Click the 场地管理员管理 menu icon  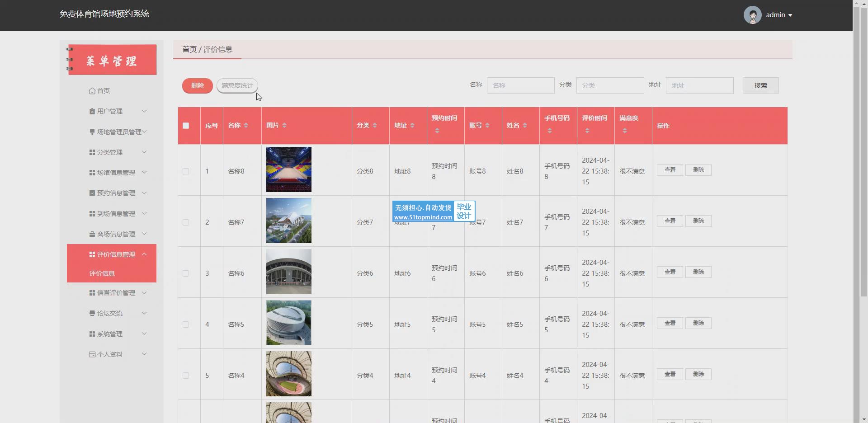(x=92, y=132)
